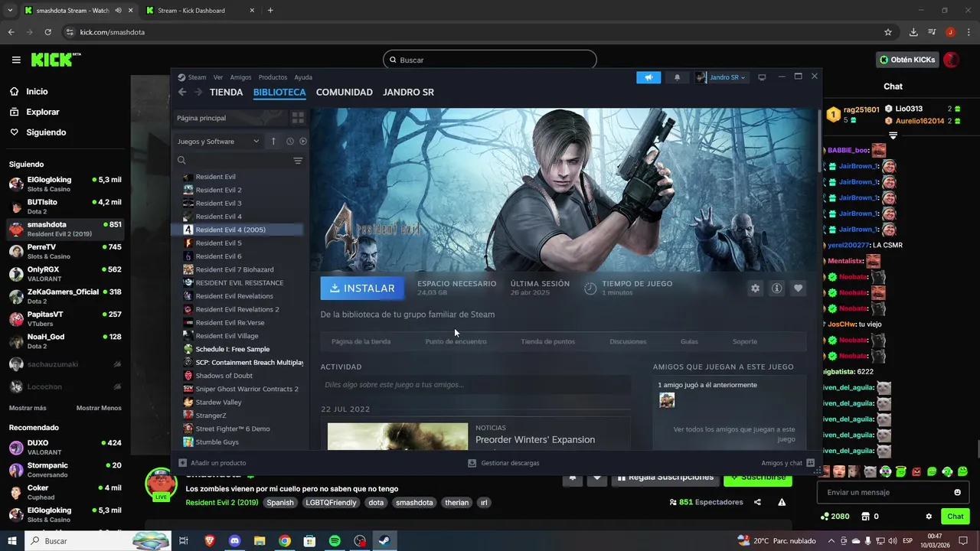
Task: Click the Windows Start button
Action: click(x=11, y=541)
